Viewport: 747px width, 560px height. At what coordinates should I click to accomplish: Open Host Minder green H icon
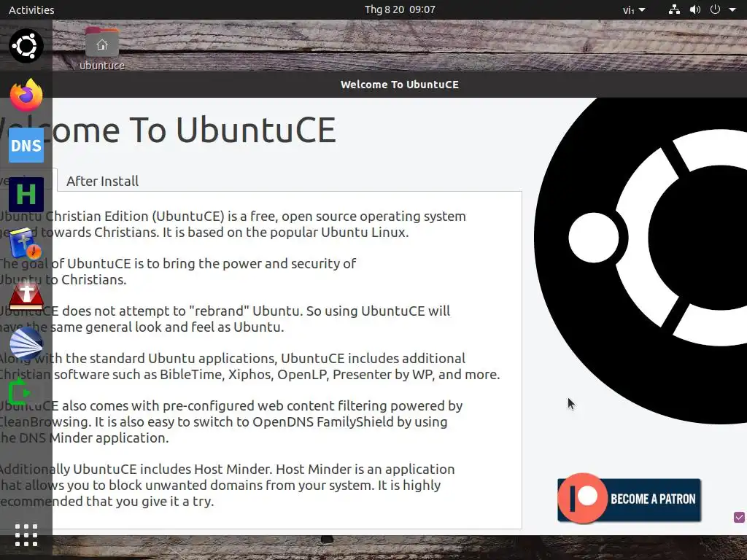click(26, 195)
